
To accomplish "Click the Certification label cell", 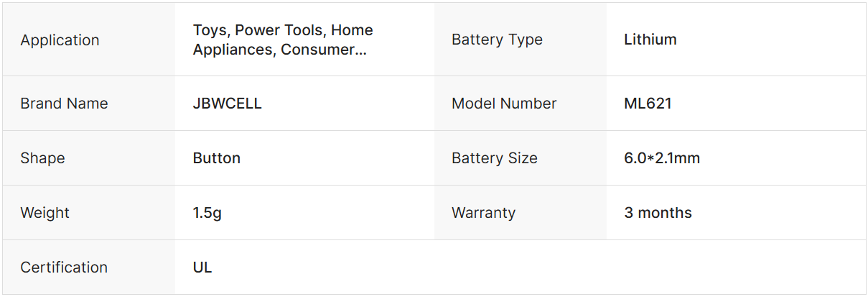I will [x=64, y=268].
